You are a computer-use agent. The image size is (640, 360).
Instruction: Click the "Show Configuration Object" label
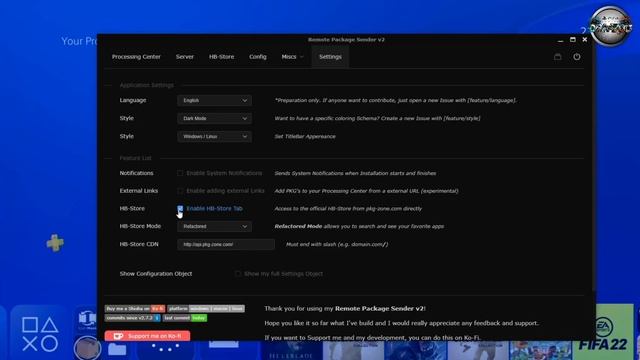156,273
